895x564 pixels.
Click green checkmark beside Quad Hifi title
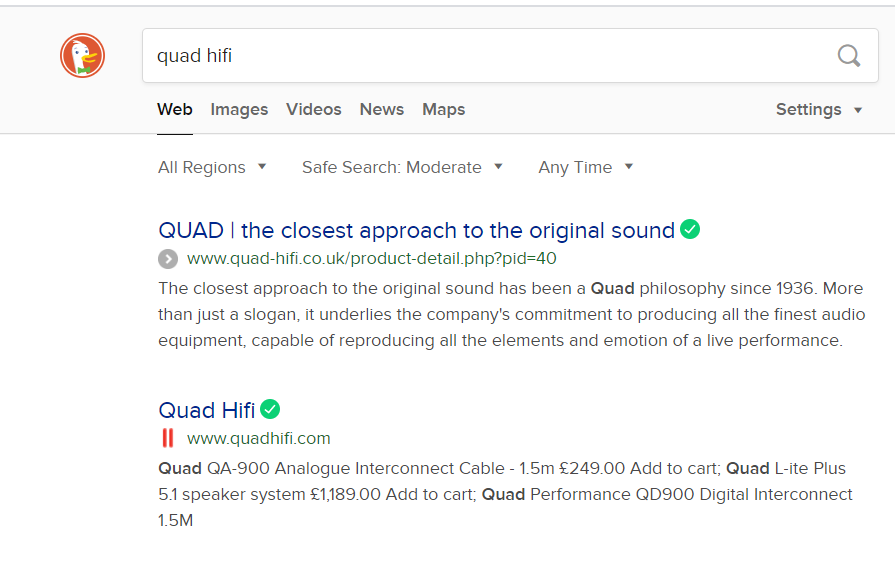click(x=270, y=409)
